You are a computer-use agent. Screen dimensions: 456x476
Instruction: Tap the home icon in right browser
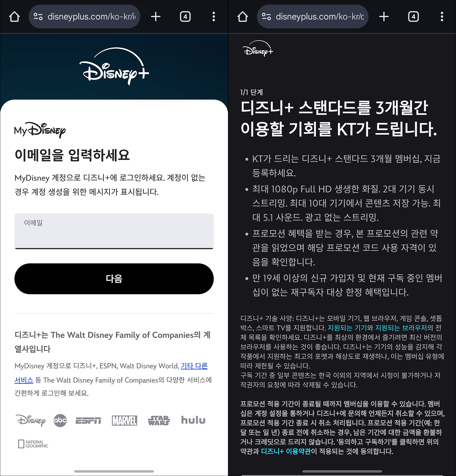pos(243,17)
